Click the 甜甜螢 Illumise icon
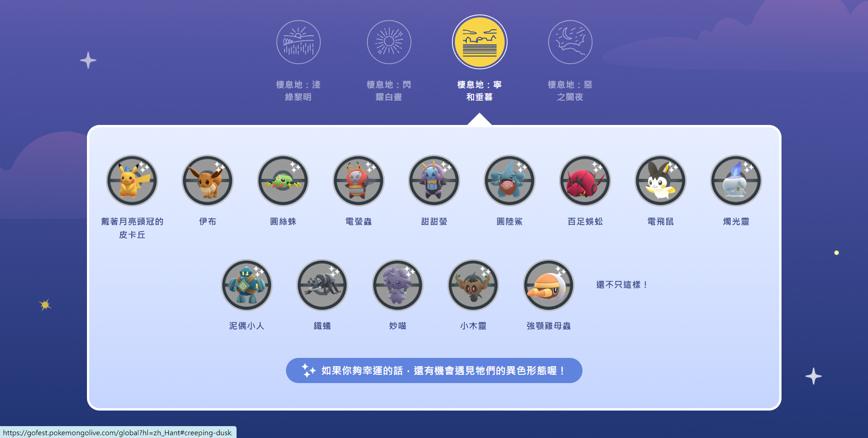Screen dimensions: 868x438 [434, 181]
